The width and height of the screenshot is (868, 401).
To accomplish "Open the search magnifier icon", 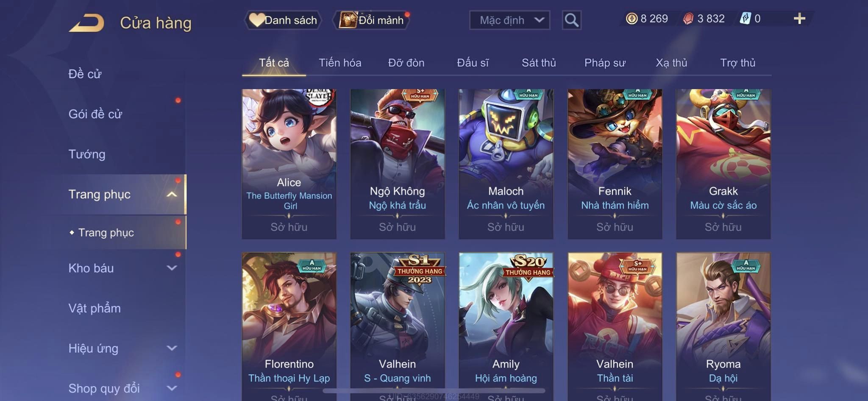I will coord(571,20).
